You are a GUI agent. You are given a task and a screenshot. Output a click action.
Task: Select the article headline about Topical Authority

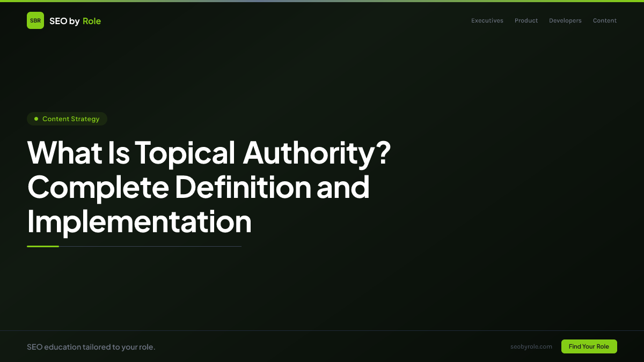click(208, 188)
